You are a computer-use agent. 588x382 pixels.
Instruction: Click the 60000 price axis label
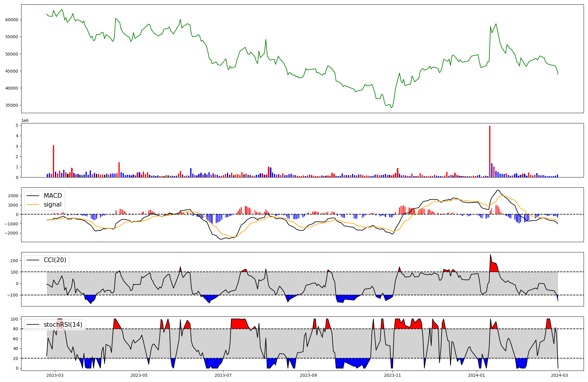tap(12, 20)
